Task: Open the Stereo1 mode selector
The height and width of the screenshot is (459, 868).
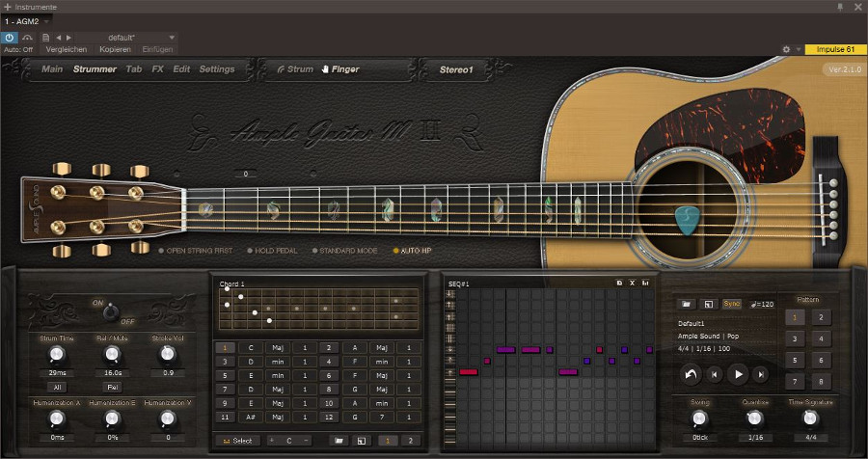Action: (x=456, y=69)
